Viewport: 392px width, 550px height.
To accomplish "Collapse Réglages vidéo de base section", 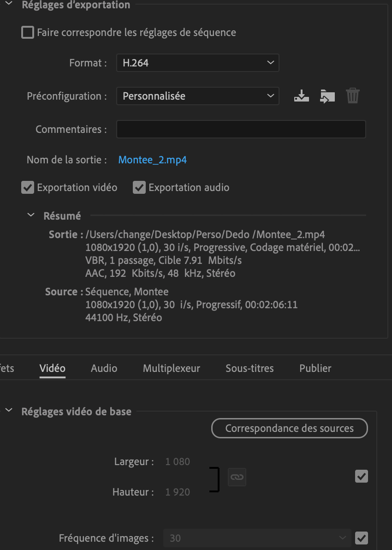I will [x=8, y=411].
